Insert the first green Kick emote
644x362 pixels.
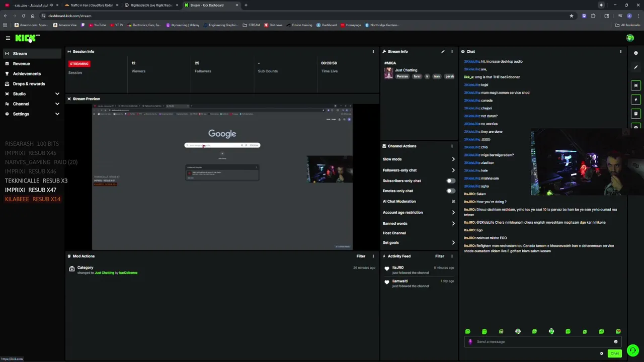pyautogui.click(x=467, y=331)
